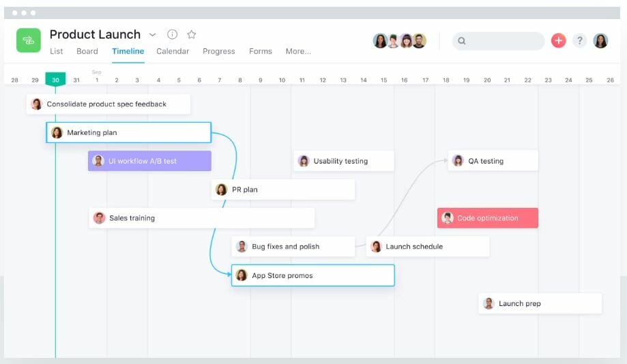Expand the Product Launch title dropdown arrow
The image size is (627, 364).
(x=152, y=35)
